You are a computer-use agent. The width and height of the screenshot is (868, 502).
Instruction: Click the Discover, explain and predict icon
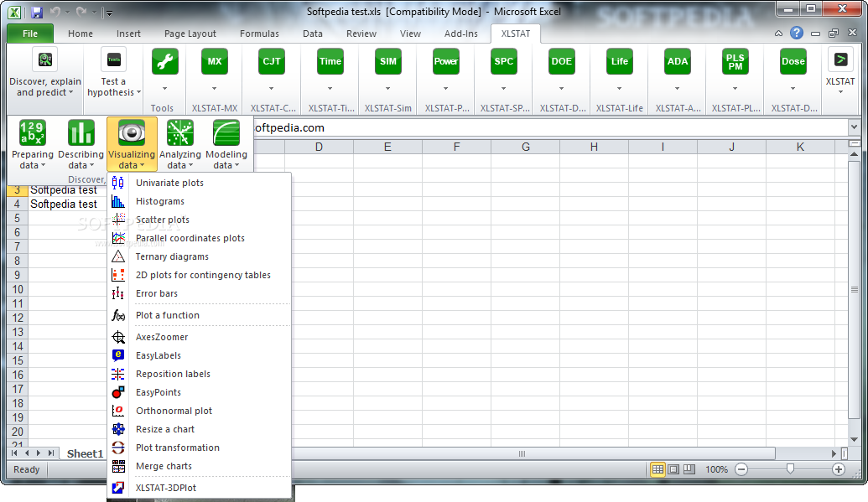pos(44,60)
